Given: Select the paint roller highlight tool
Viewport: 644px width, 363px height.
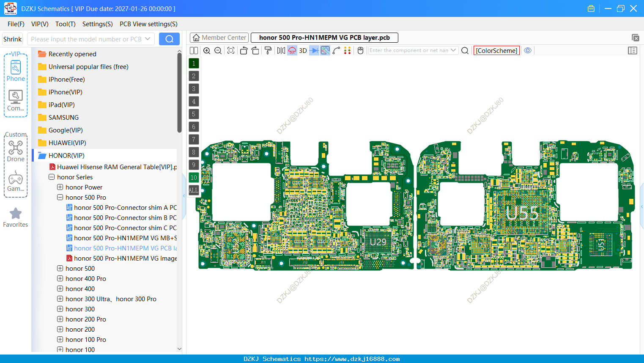Looking at the screenshot, I should pos(268,50).
